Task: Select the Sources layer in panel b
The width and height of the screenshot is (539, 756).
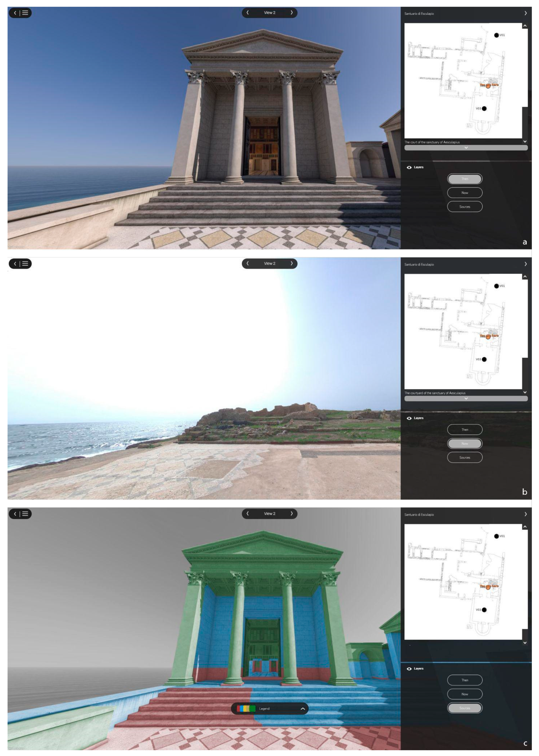Action: (465, 457)
